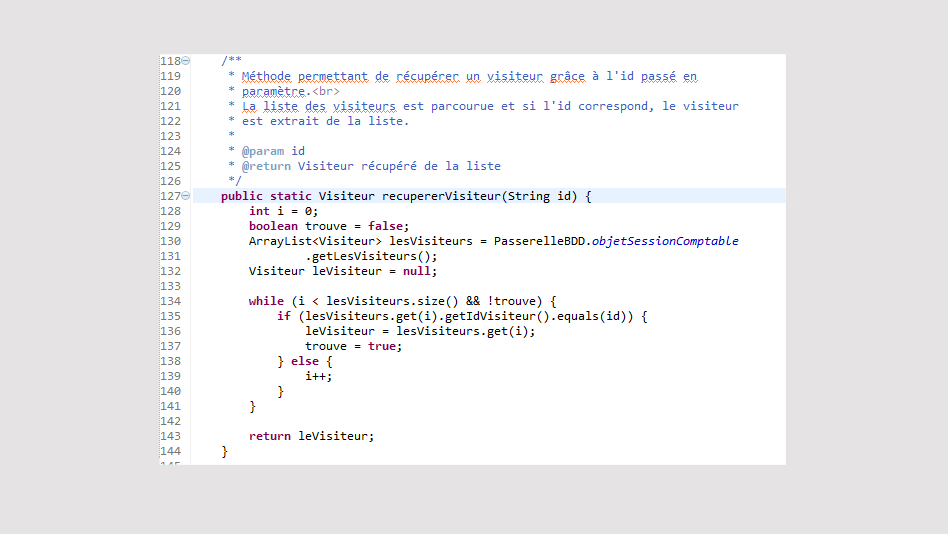The height and width of the screenshot is (534, 948).
Task: Click line number 128 in the gutter
Action: point(170,211)
